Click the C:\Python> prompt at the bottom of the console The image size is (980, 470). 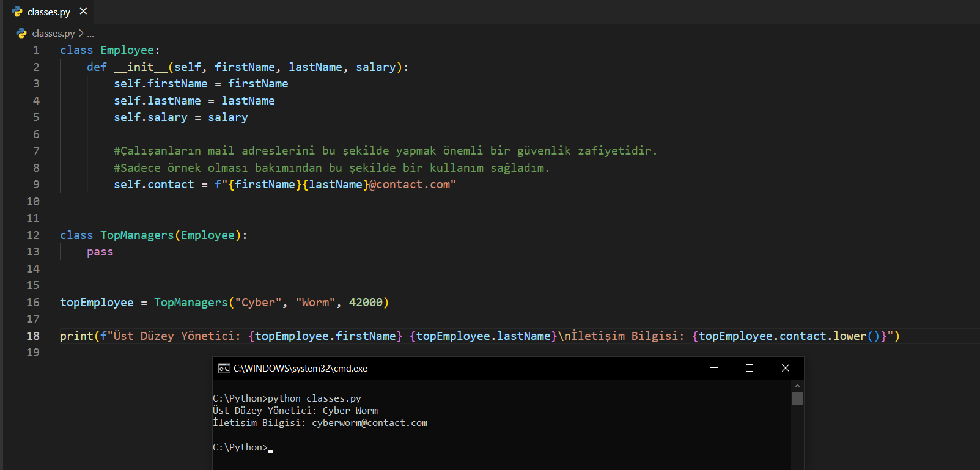coord(240,447)
